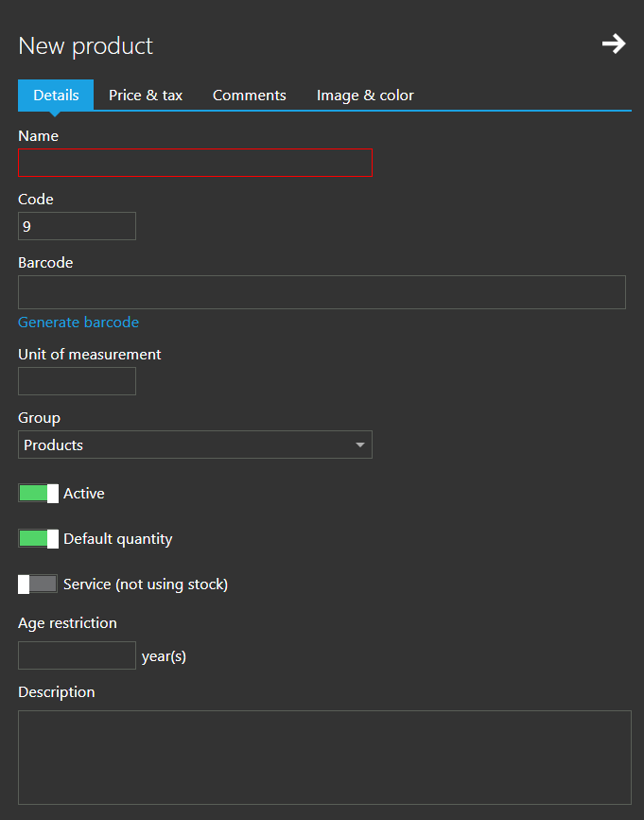Click the Default quantity label
Image resolution: width=644 pixels, height=820 pixels.
pyautogui.click(x=117, y=539)
